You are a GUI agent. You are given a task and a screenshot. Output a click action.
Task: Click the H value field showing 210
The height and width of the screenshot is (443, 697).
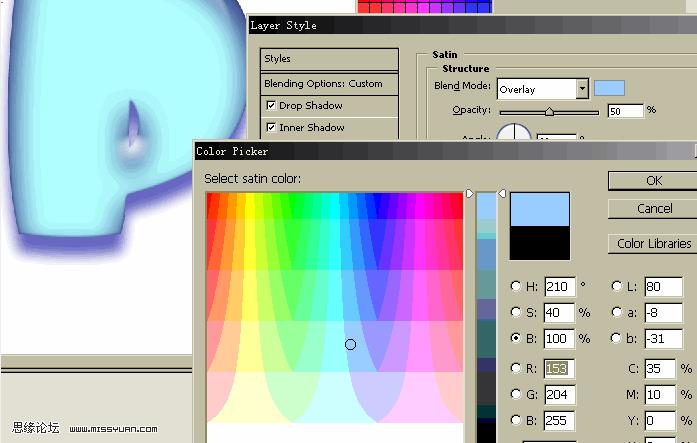(558, 287)
